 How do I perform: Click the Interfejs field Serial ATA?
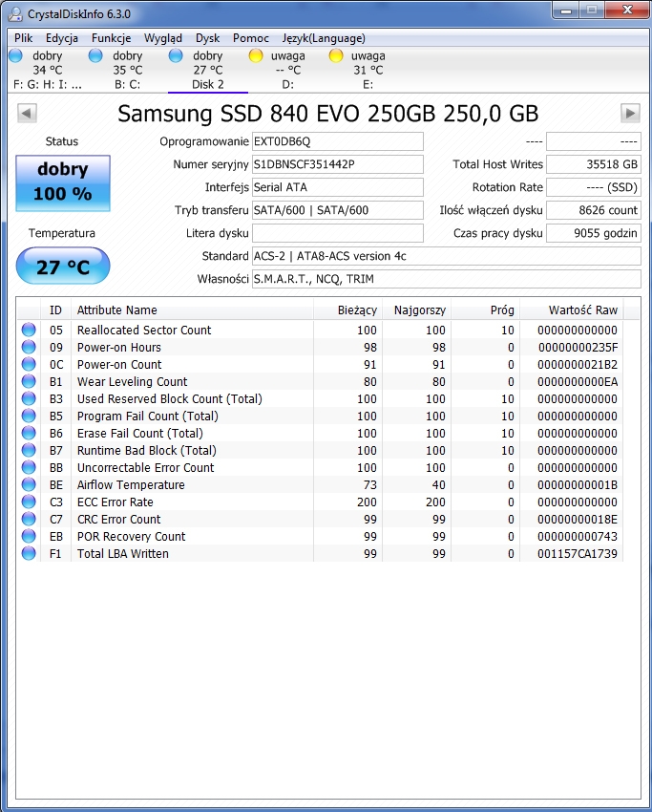coord(337,187)
